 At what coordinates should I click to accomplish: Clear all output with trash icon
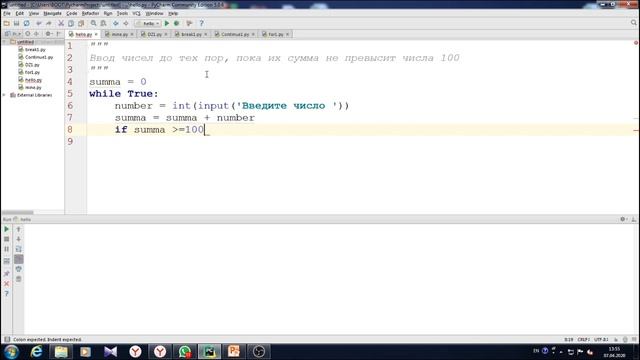coord(18,279)
